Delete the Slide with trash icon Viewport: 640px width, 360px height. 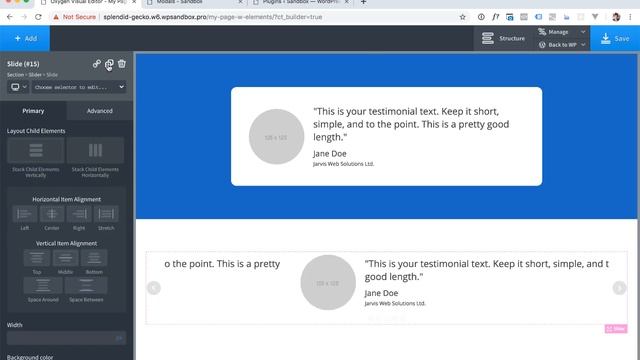pos(122,64)
